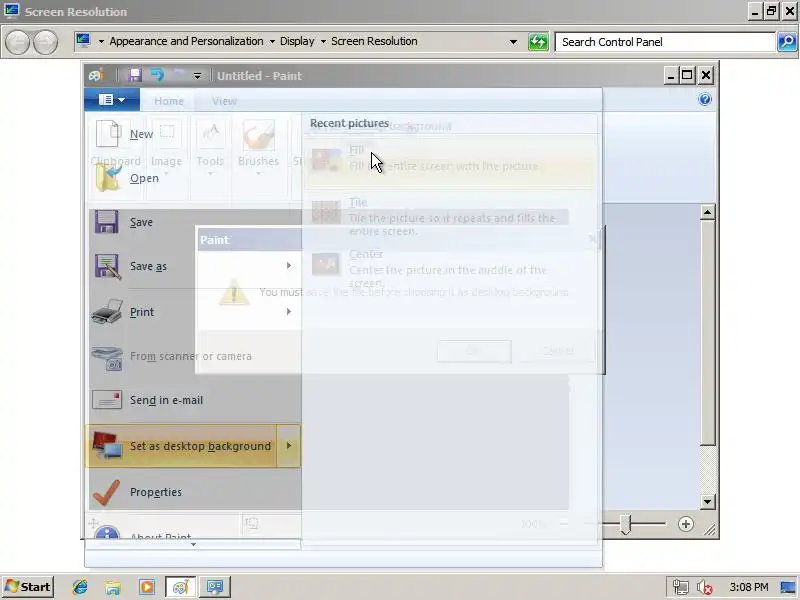This screenshot has height=600, width=800.
Task: Open Windows Explorer folder icon on taskbar
Action: click(x=113, y=587)
